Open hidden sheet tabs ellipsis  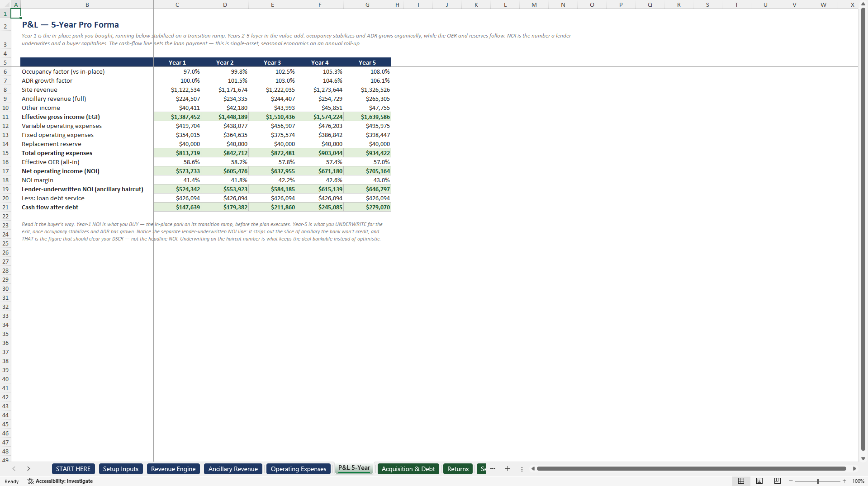[493, 469]
